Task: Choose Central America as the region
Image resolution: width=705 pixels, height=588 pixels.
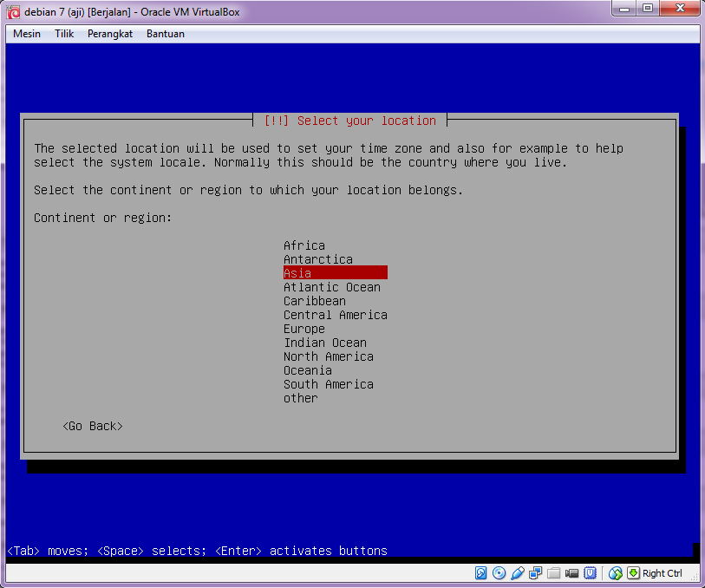Action: [x=336, y=315]
